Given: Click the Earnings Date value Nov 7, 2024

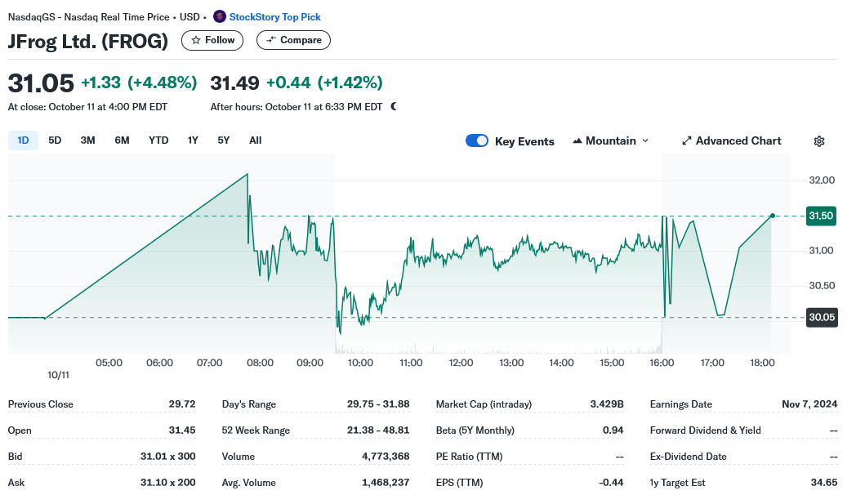Looking at the screenshot, I should click(809, 404).
